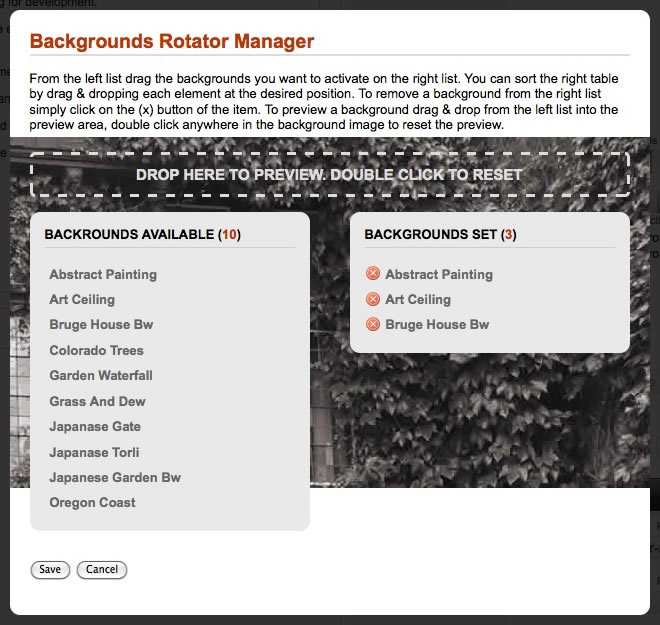
Task: Pick Bruge House Bw from available list
Action: (x=101, y=325)
